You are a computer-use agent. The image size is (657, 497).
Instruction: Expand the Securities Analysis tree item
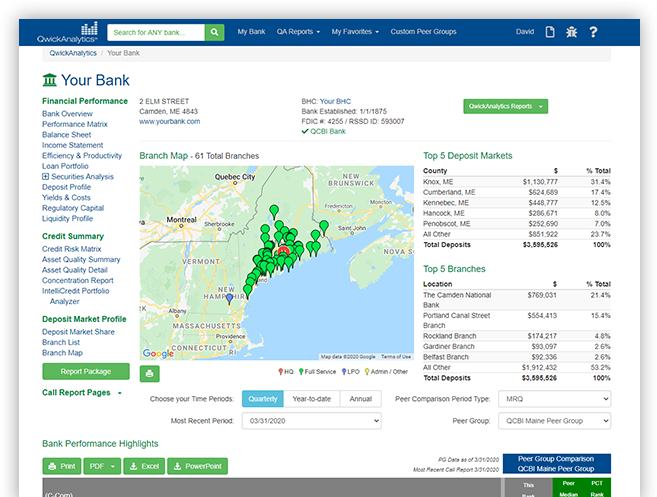coord(46,177)
